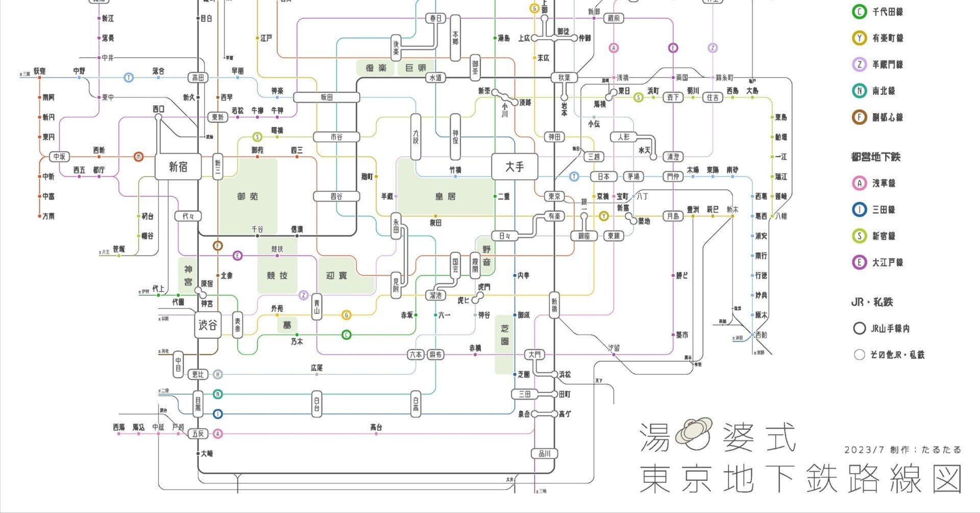Toggle the その他JR・私鉄 marker in legend
This screenshot has width=980, height=513.
(859, 354)
